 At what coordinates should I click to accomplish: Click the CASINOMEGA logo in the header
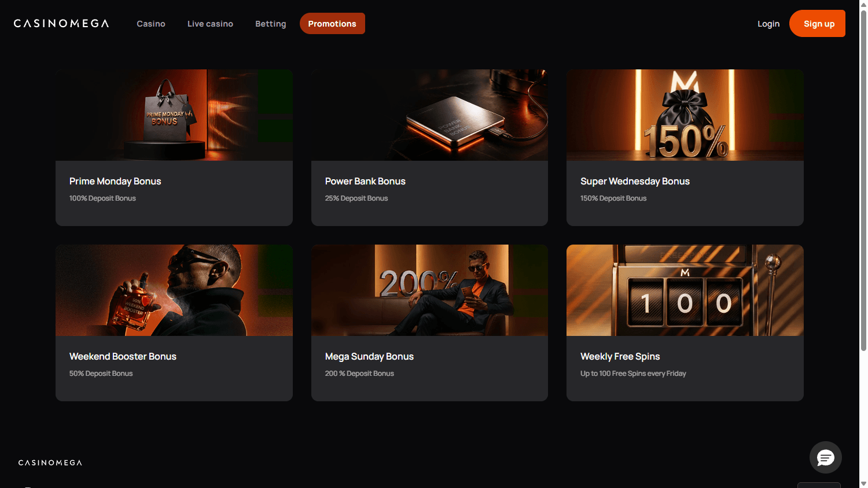point(61,24)
